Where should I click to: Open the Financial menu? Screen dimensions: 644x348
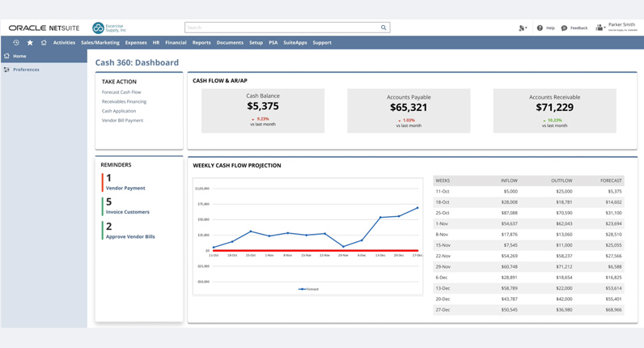coord(176,43)
